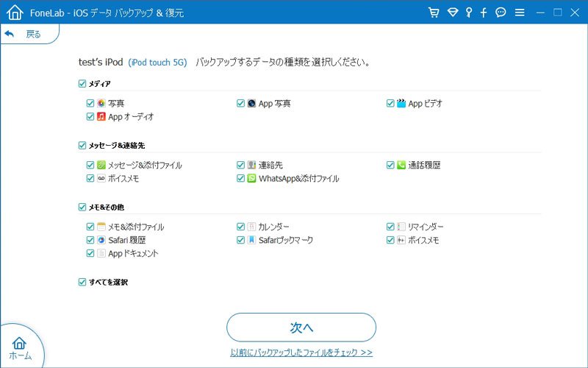588x368 pixels.
Task: Uncheck the App 写真 checkbox
Action: click(241, 103)
